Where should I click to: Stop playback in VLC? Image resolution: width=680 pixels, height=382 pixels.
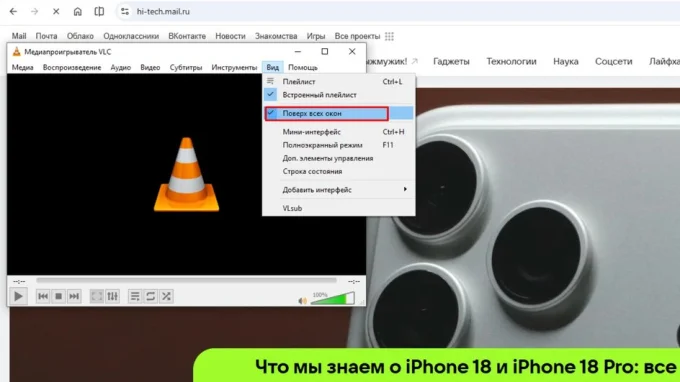(x=59, y=296)
